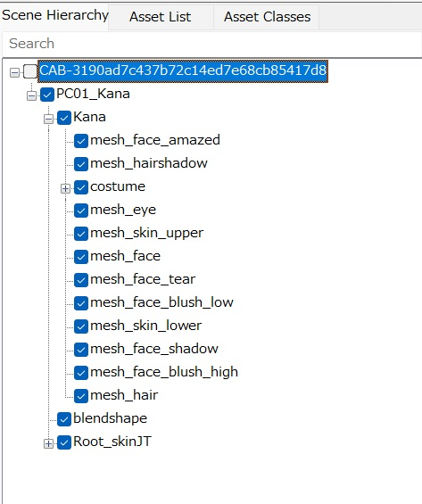Switch to the Asset List tab
This screenshot has width=422, height=504.
(x=161, y=17)
